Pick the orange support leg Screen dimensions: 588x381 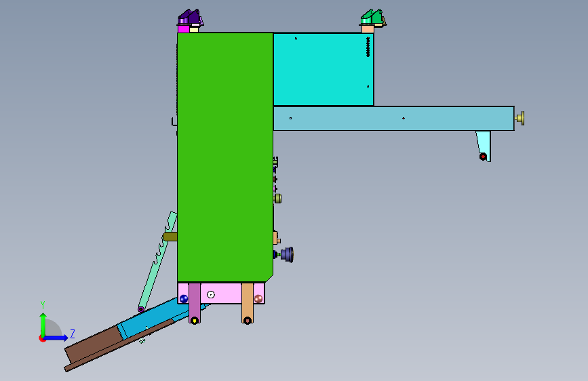[248, 303]
